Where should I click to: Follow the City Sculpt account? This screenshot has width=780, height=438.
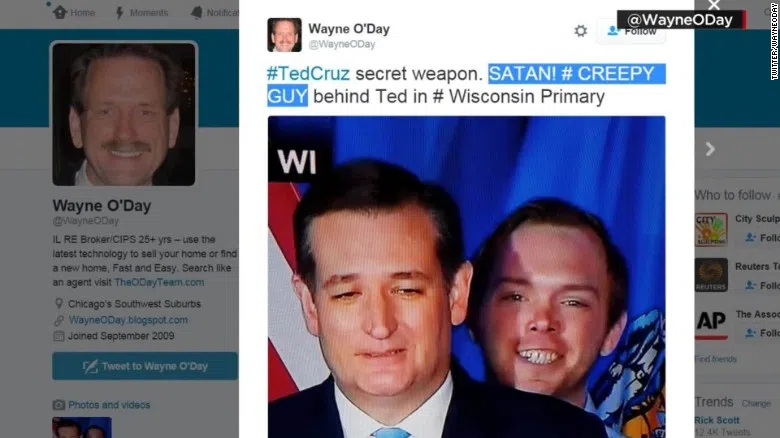(762, 238)
